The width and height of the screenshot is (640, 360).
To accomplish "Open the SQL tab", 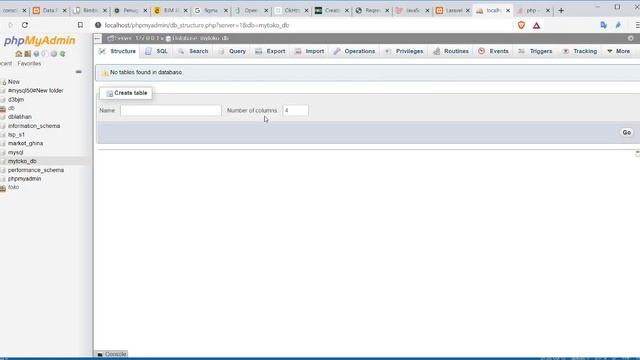I will point(157,51).
